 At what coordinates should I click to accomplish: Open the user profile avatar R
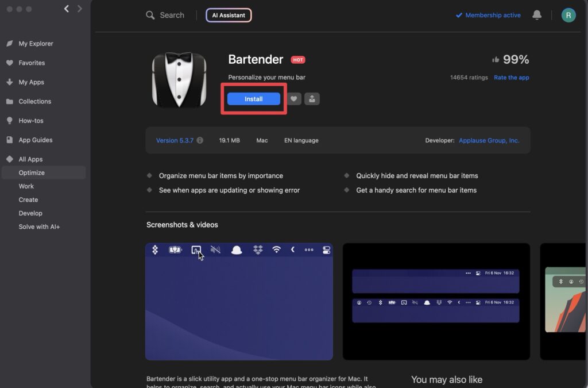pos(568,16)
